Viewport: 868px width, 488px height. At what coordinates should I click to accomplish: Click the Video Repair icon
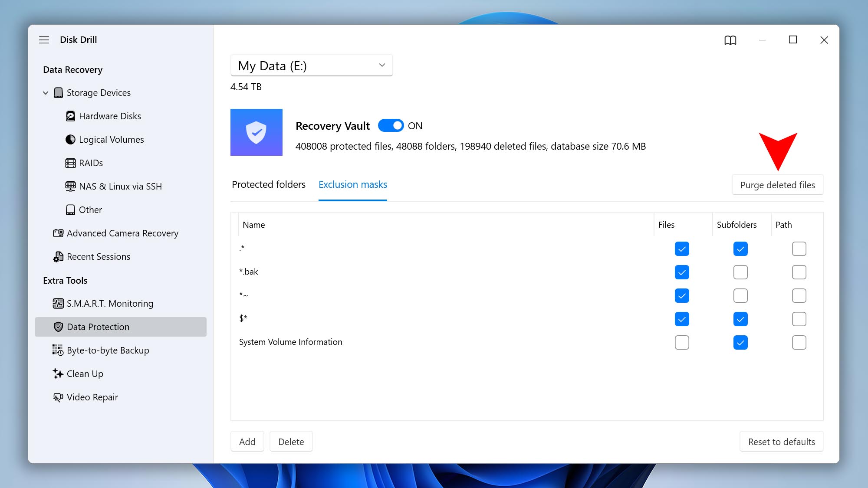pos(58,397)
